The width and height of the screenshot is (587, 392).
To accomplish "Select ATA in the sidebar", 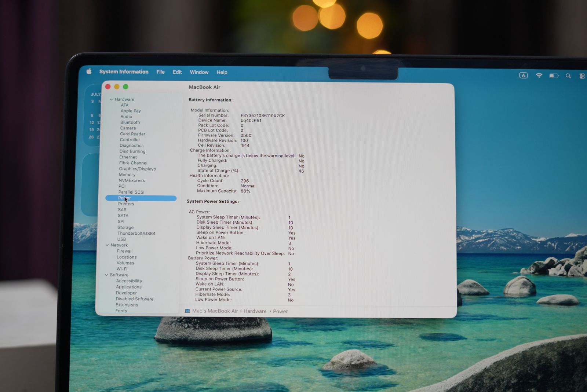I will click(125, 105).
